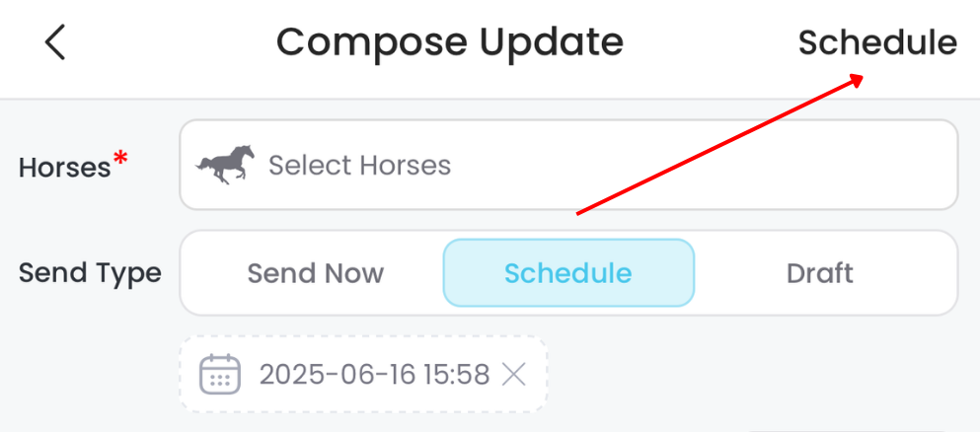Click the 2025-06-16 15:58 date text

[x=374, y=375]
